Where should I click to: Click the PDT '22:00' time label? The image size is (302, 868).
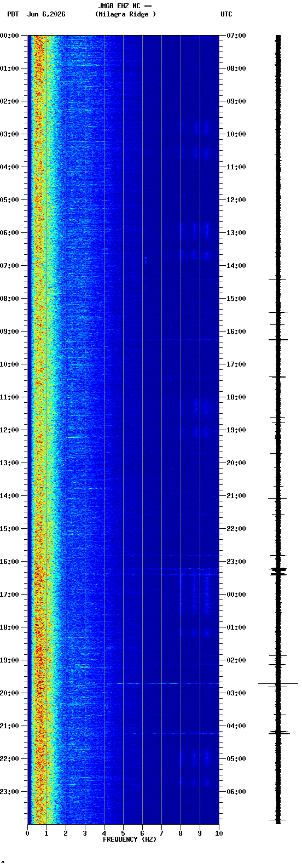point(10,759)
